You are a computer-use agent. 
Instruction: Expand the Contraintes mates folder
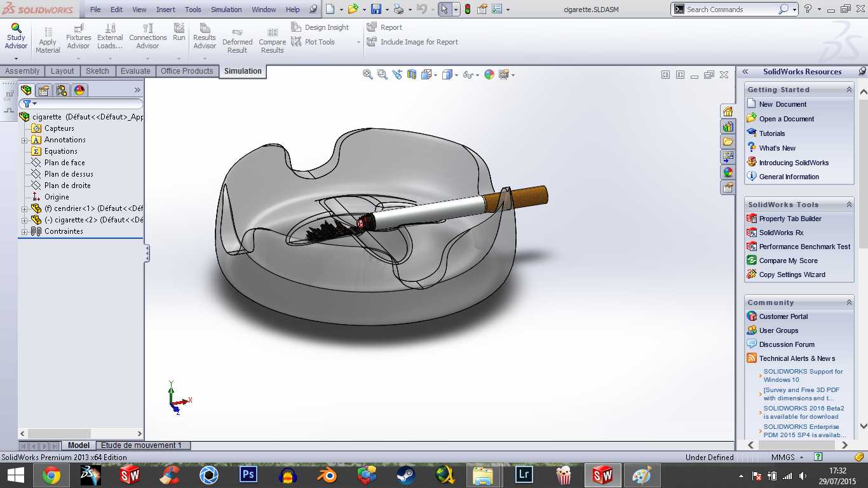[x=25, y=231]
